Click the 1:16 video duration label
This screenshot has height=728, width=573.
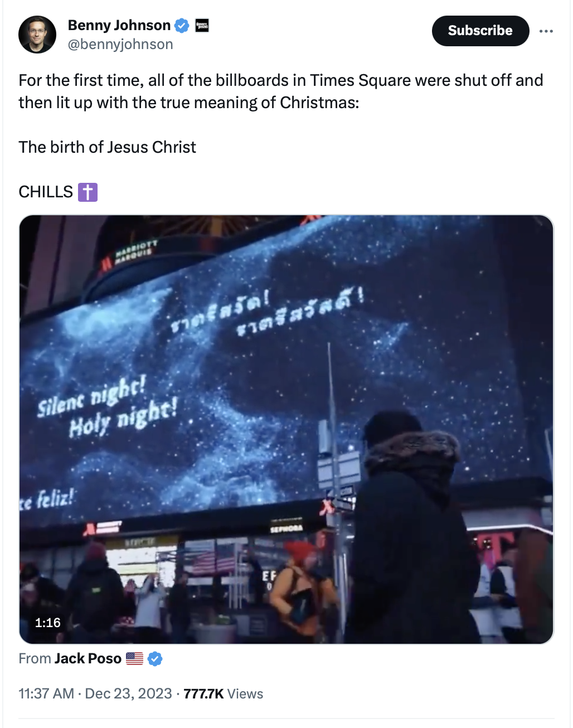47,623
